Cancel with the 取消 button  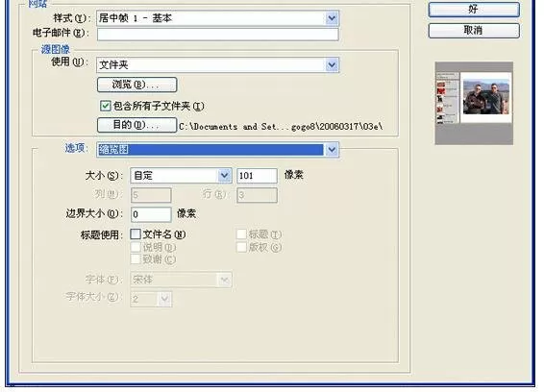pyautogui.click(x=474, y=31)
